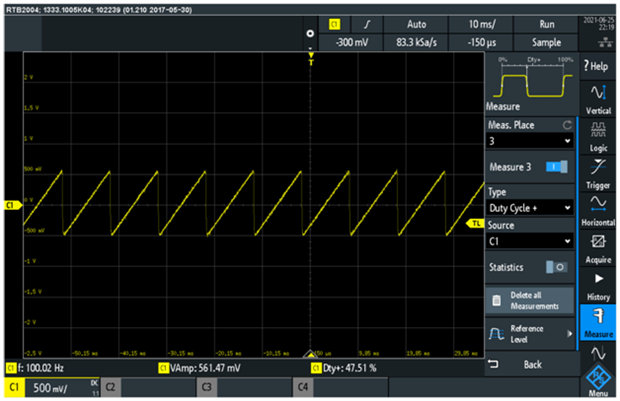Screen dimensions: 620x401
Task: Click the TL trigger level marker
Action: pos(475,224)
